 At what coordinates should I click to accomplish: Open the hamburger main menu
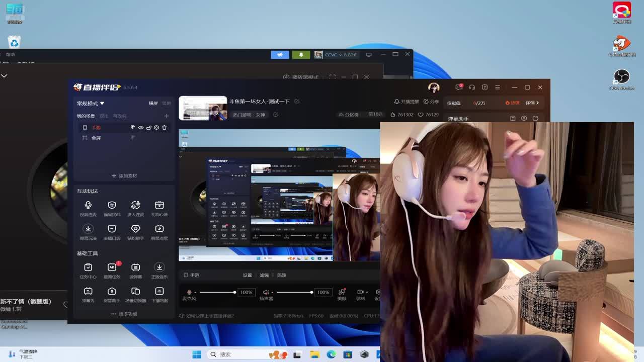498,87
